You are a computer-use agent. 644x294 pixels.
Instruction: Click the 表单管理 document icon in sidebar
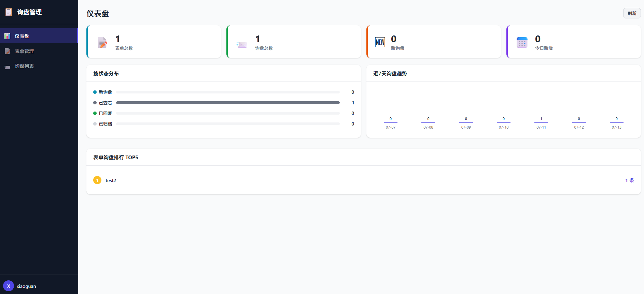7,51
